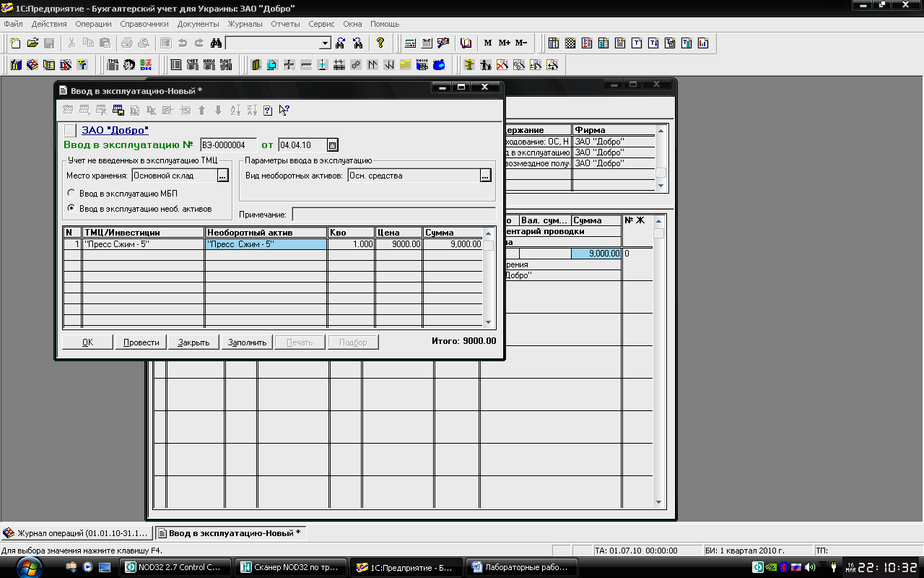The image size is (924, 578).
Task: Follow the ЗАО "Добро" link
Action: tap(115, 130)
